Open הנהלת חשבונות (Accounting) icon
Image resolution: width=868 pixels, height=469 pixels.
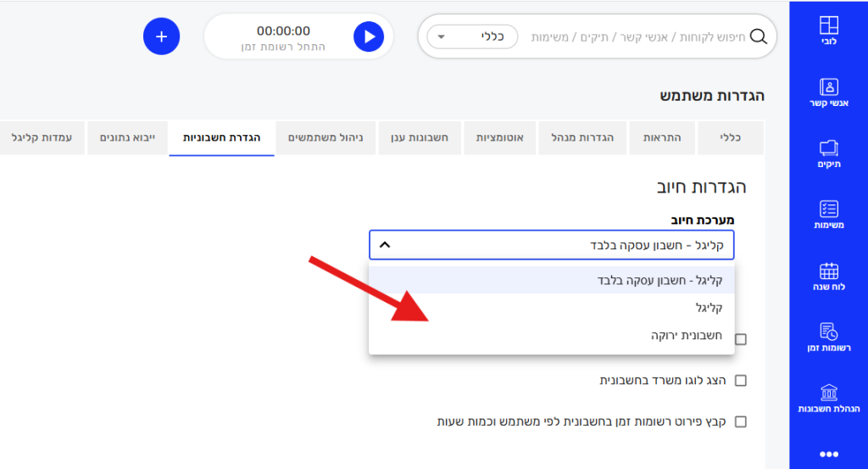828,398
